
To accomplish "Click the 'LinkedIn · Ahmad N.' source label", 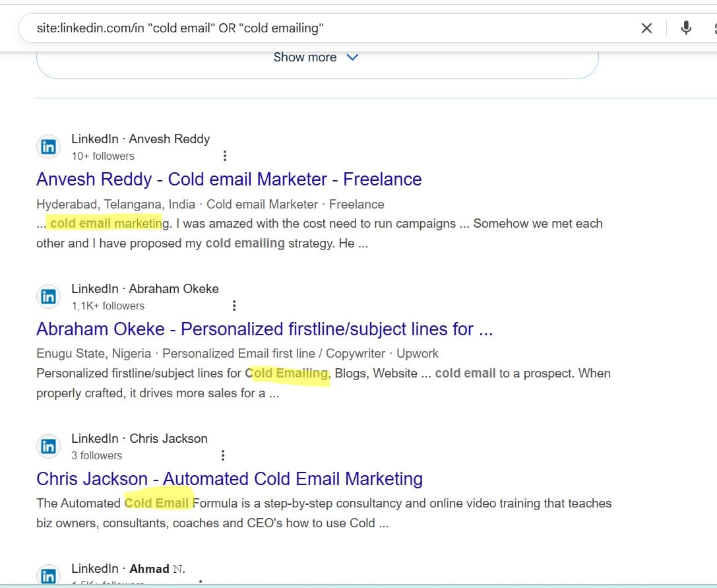I will 129,568.
